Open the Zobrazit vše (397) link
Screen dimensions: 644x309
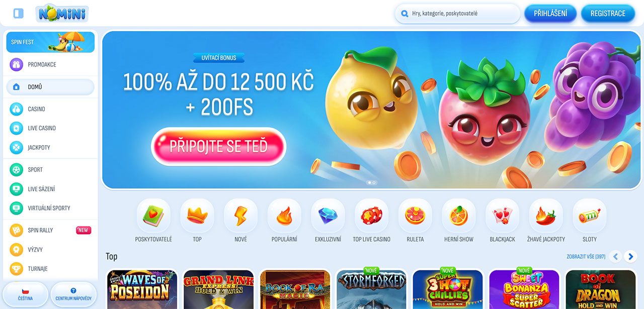[586, 257]
